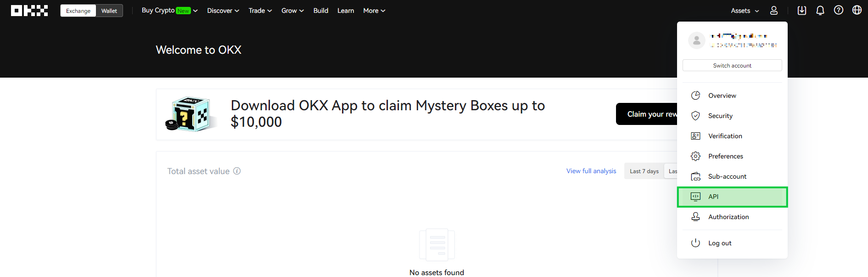
Task: Click the account avatar in dropdown
Action: coord(697,40)
